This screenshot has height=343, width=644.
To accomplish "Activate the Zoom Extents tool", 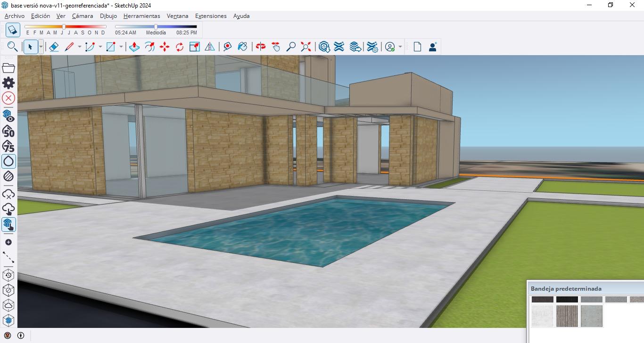I will point(306,47).
